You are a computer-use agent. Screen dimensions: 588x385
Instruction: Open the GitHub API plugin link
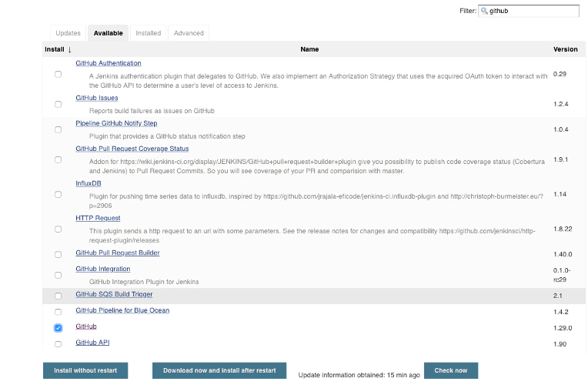coord(92,342)
